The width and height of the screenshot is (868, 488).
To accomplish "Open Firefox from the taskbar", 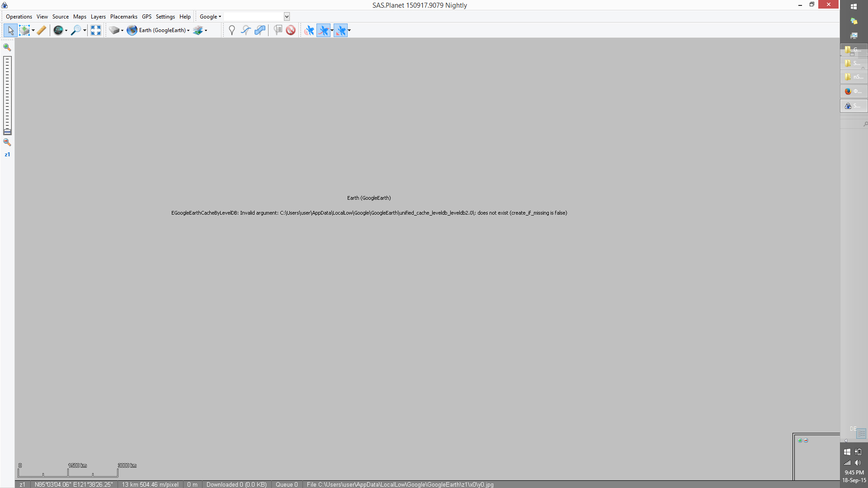I will [853, 91].
